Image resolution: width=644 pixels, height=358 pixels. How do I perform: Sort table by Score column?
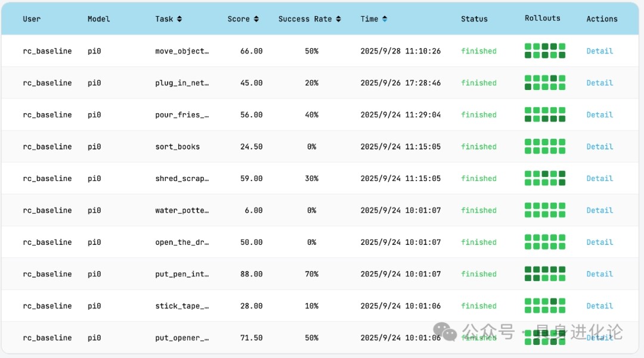(x=256, y=19)
